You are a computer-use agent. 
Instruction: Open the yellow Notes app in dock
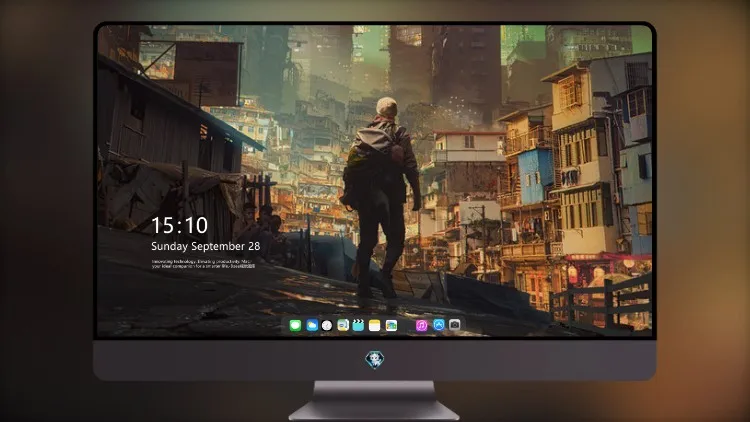click(x=375, y=325)
